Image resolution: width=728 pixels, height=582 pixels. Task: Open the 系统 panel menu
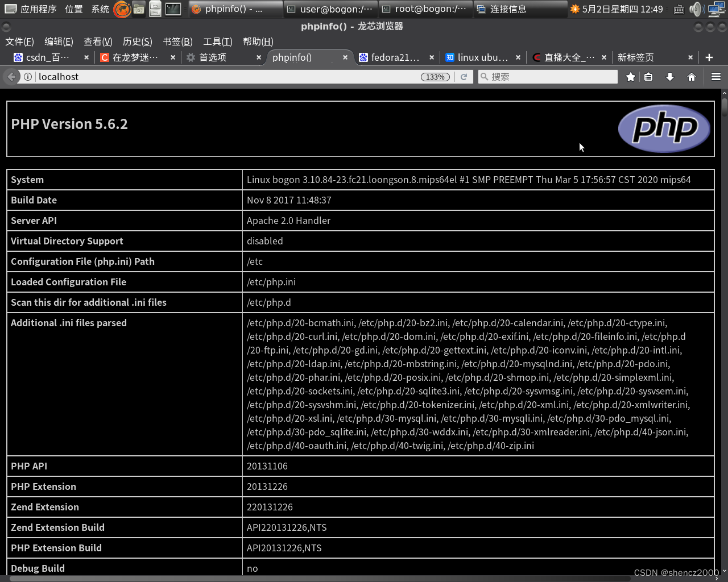pos(100,9)
